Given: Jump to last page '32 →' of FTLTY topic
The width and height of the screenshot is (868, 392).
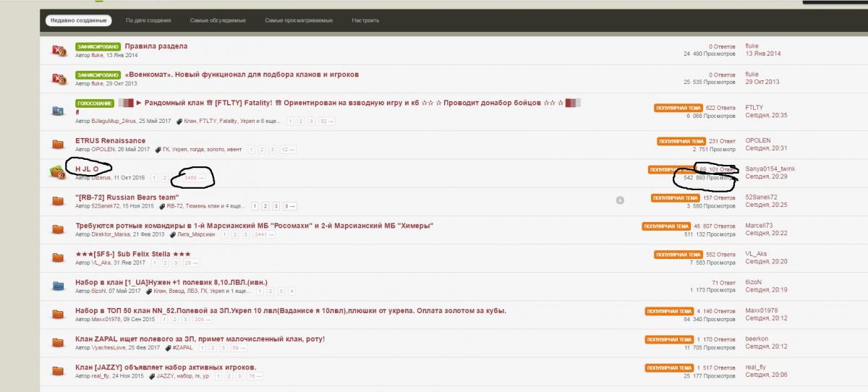Looking at the screenshot, I should tap(327, 121).
